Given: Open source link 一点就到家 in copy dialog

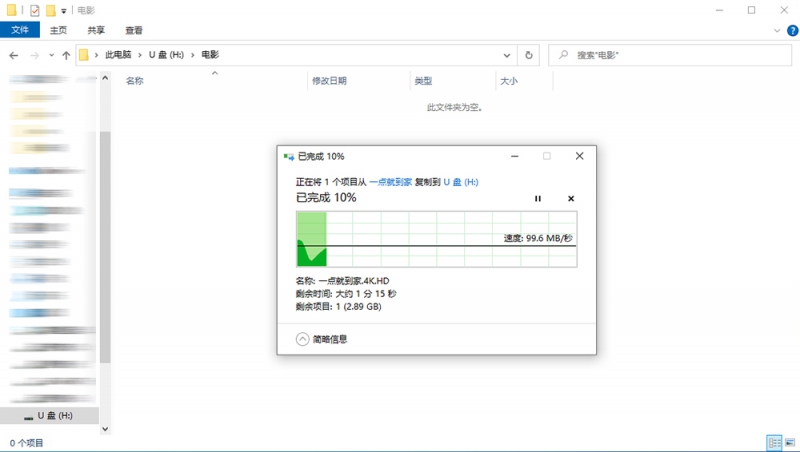Looking at the screenshot, I should [390, 182].
